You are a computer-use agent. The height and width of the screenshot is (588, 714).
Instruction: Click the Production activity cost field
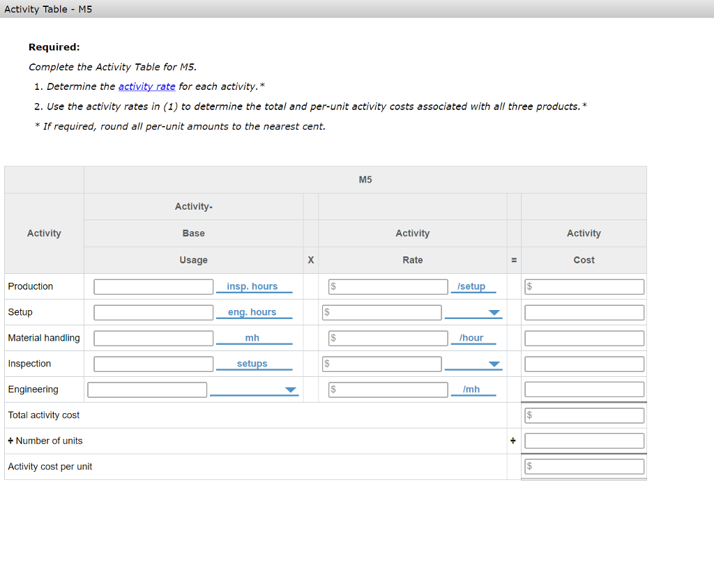[x=584, y=287]
